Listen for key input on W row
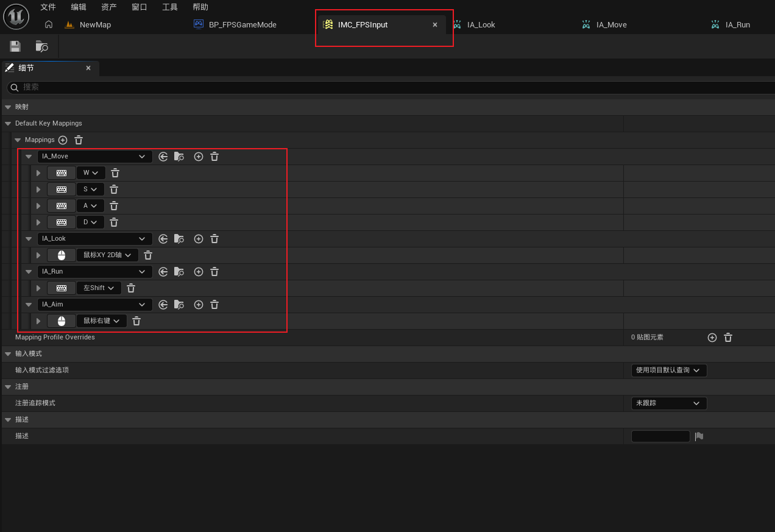Viewport: 775px width, 532px height. point(62,173)
